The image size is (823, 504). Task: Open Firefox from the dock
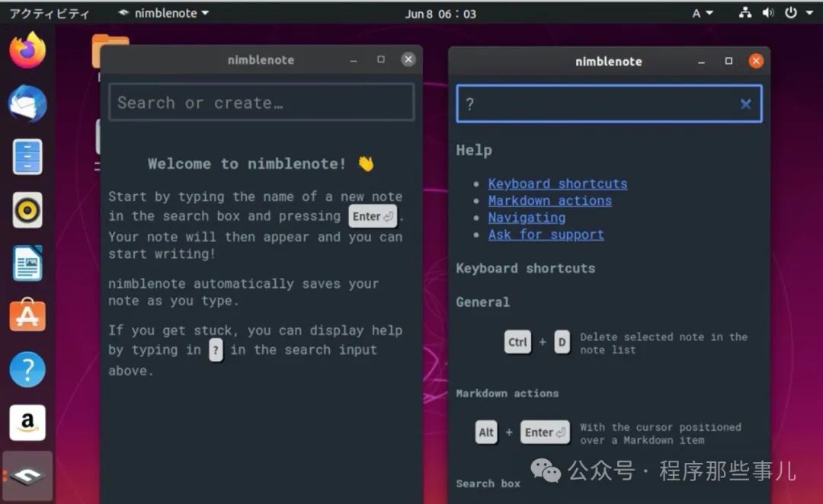point(27,49)
